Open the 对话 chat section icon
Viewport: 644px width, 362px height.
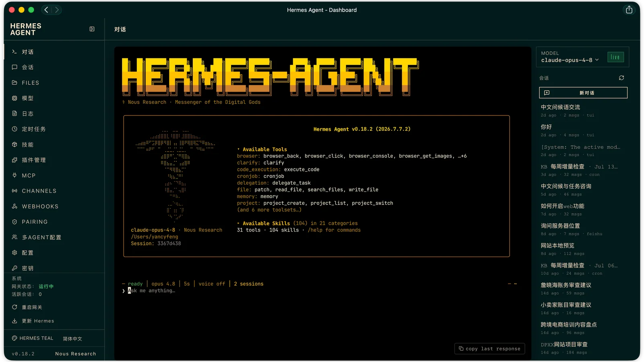[14, 52]
